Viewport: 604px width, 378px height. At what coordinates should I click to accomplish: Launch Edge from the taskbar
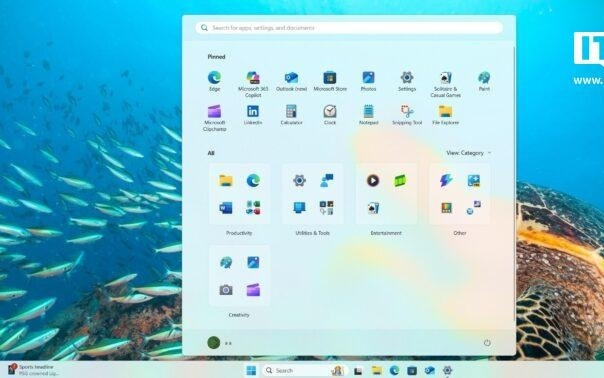[x=394, y=371]
